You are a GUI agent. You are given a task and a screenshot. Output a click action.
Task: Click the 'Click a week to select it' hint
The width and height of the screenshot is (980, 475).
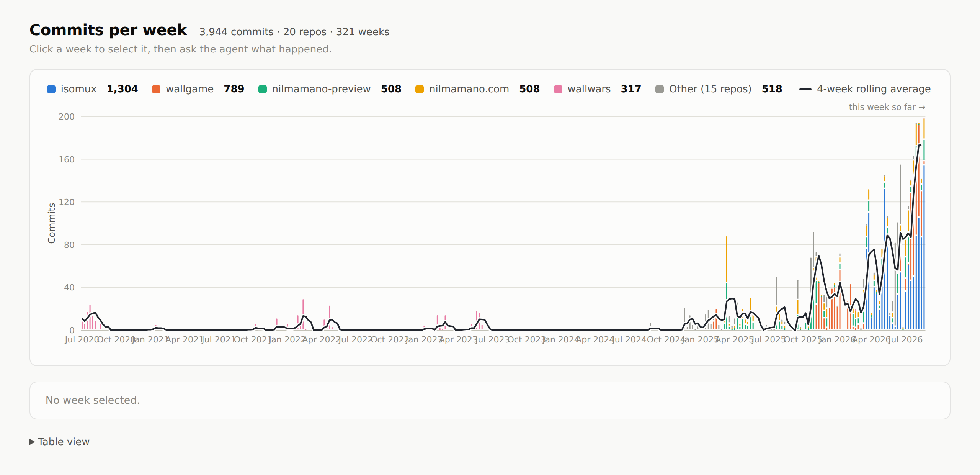(181, 49)
